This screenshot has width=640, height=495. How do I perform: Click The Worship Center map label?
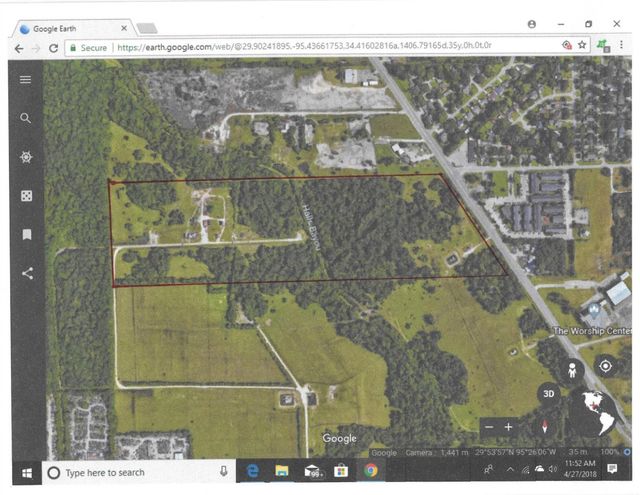[592, 331]
